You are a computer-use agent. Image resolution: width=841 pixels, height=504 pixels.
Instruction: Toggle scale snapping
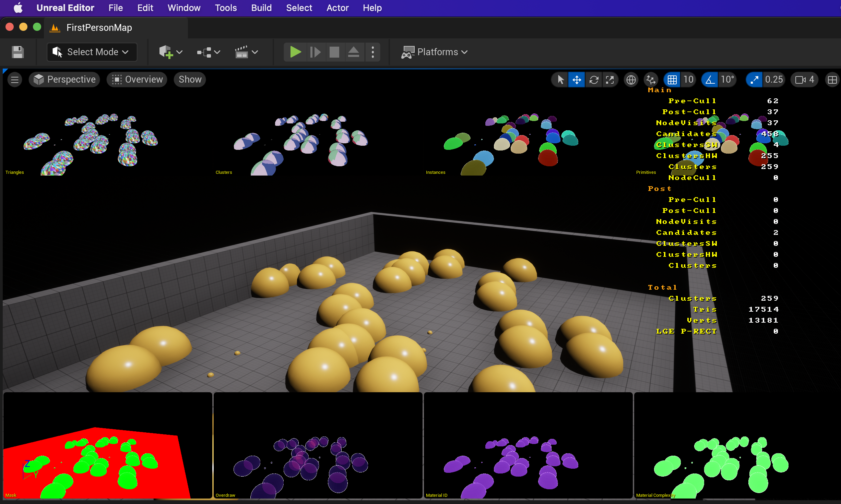point(754,80)
